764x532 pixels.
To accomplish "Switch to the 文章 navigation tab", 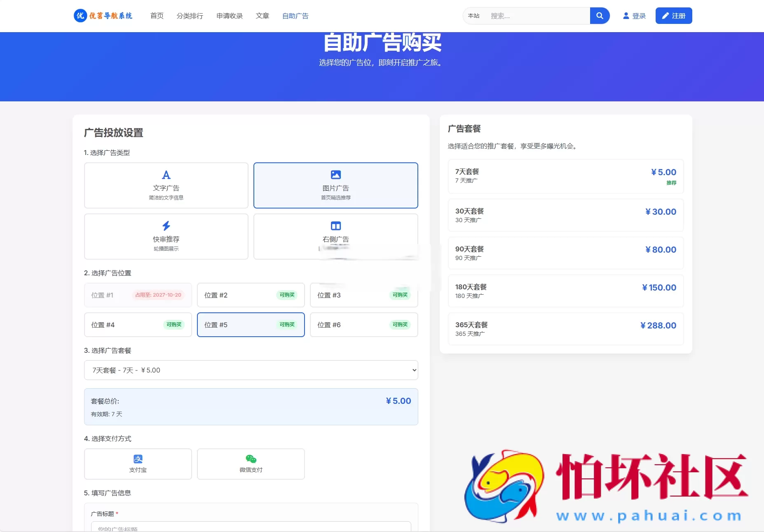I will click(x=262, y=16).
